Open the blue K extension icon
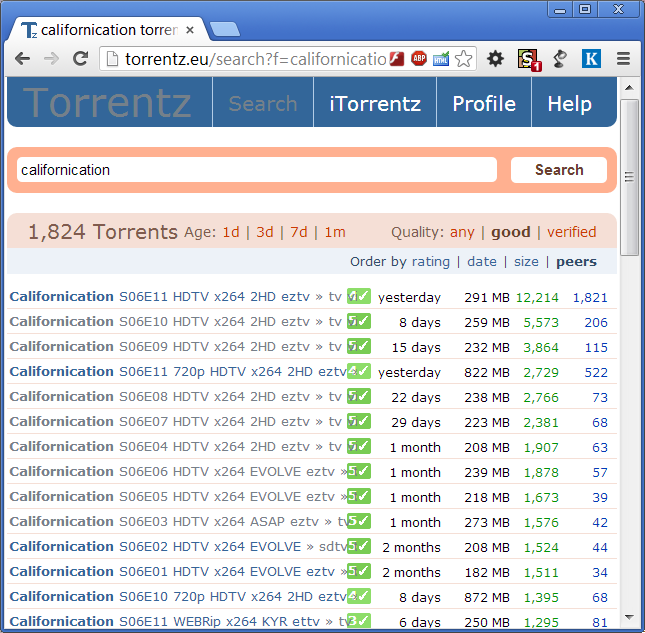This screenshot has width=645, height=633. 591,59
